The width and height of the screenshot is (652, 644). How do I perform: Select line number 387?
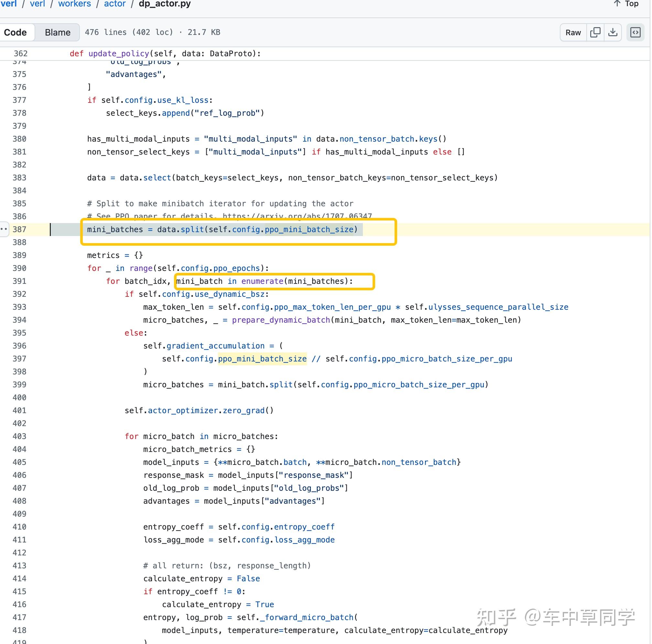click(20, 230)
